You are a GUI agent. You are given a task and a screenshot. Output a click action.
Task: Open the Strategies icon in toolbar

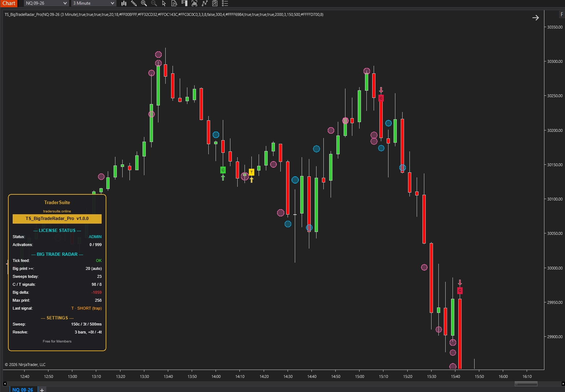(215, 3)
